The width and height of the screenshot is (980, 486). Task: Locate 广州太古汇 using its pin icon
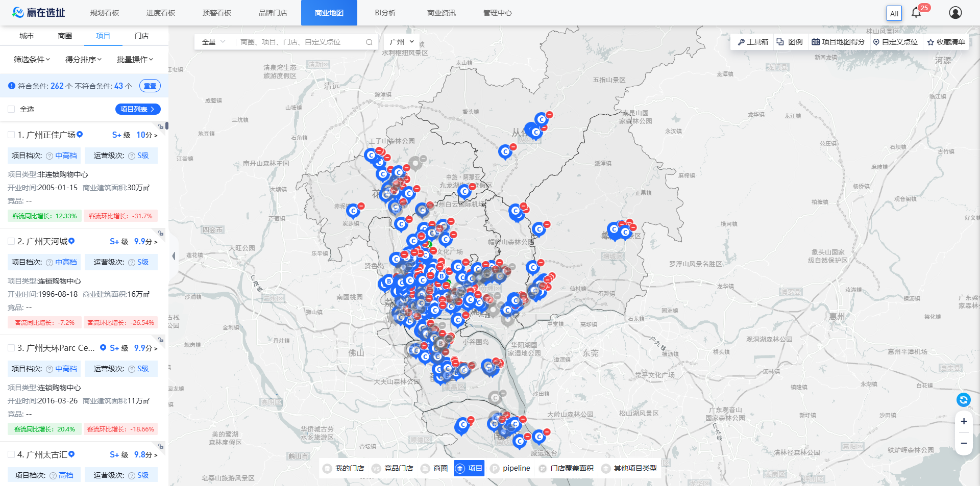[x=71, y=454]
